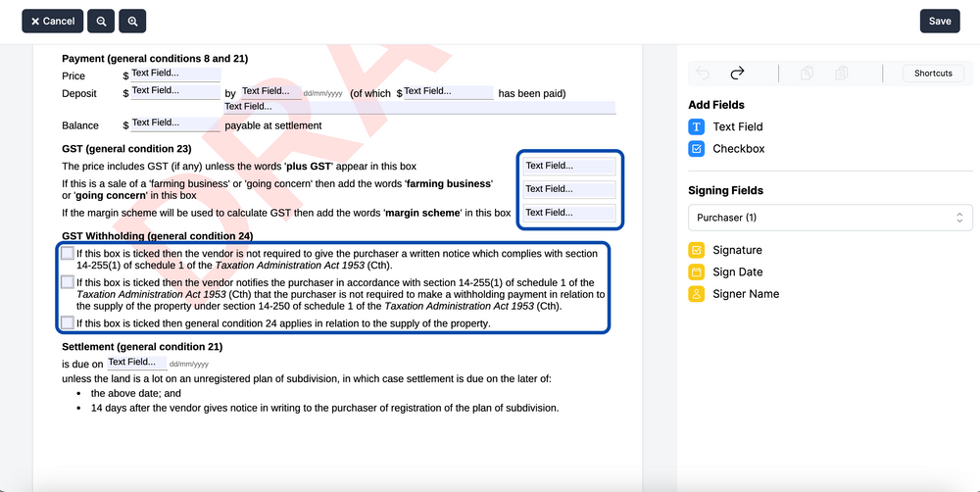Click the deposit 'by' date text field
980x492 pixels.
click(271, 92)
